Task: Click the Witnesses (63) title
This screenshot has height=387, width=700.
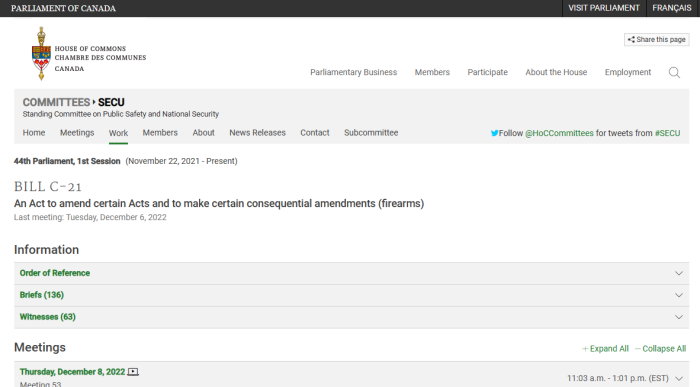Action: pos(47,317)
